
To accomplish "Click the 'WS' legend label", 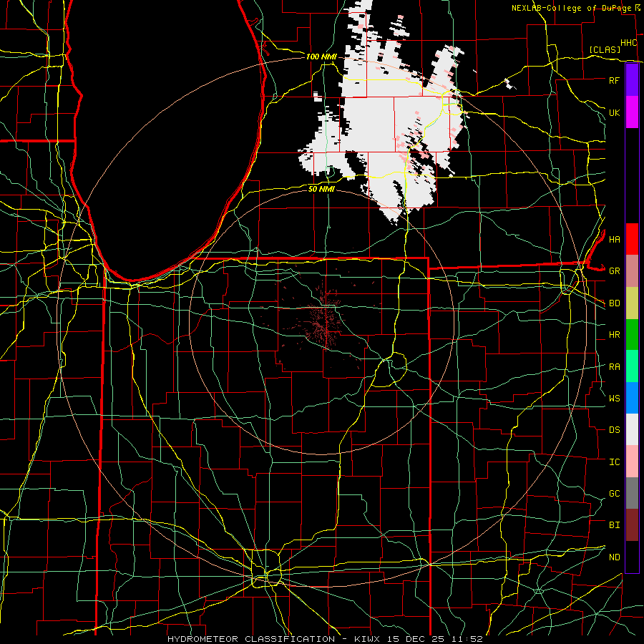I will (614, 398).
